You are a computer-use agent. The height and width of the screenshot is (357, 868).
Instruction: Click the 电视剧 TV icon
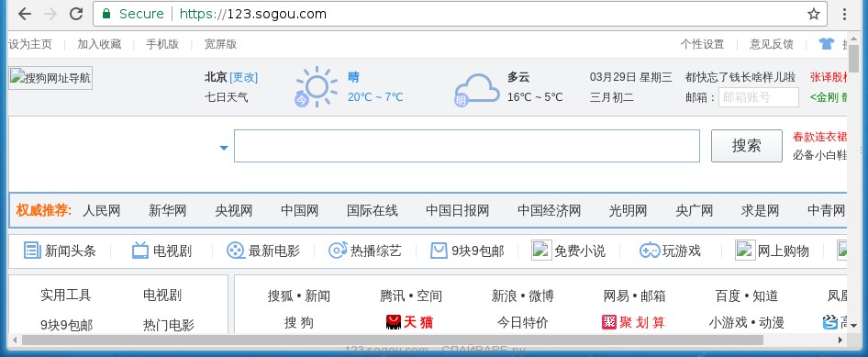coord(140,251)
